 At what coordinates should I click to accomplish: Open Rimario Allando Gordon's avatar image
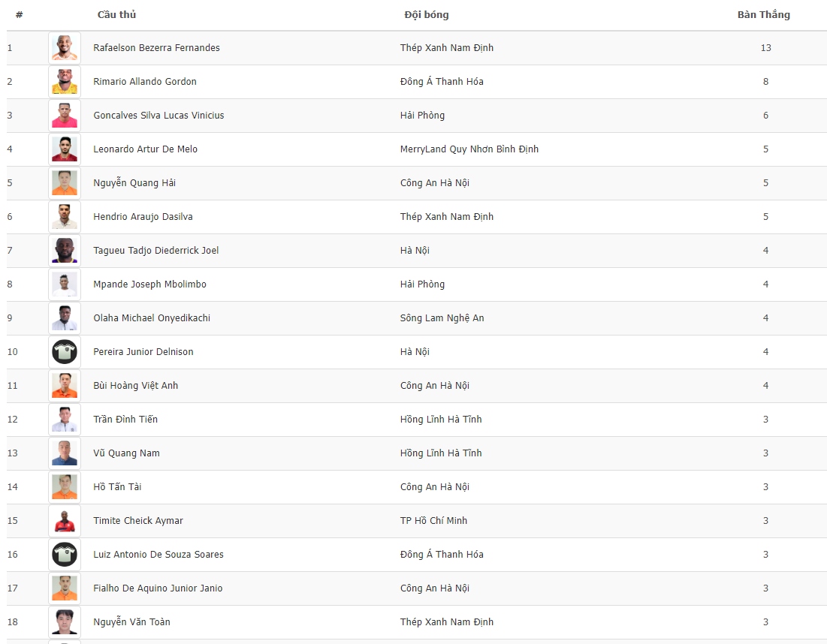click(x=65, y=82)
